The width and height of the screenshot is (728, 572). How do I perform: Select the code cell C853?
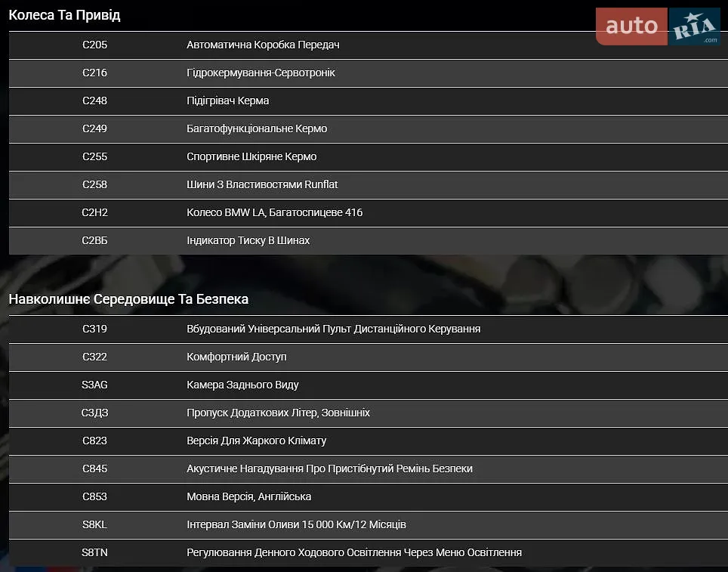94,496
